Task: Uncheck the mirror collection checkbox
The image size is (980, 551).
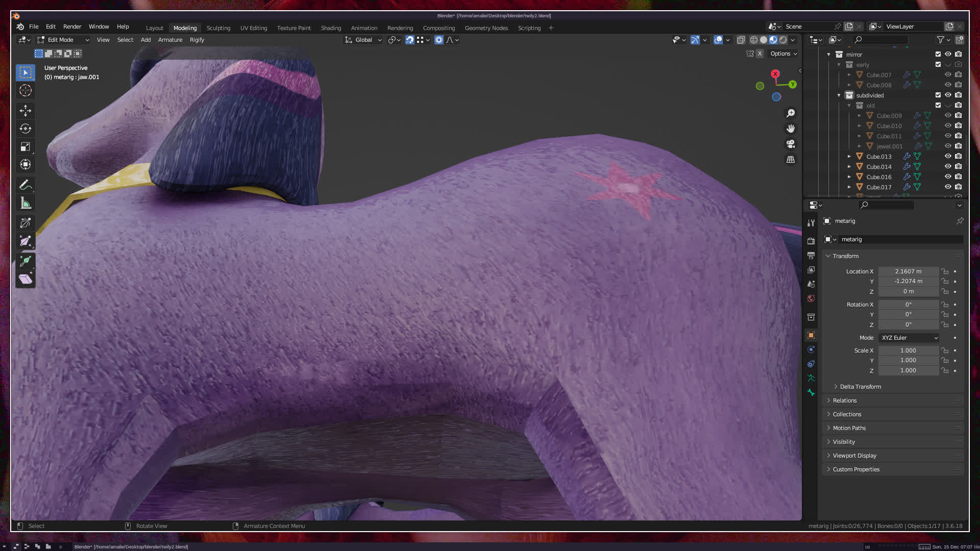Action: pos(938,54)
